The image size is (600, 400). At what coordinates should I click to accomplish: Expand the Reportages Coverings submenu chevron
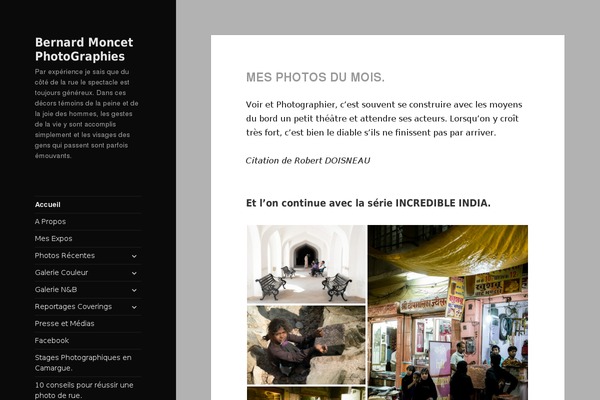pos(134,307)
